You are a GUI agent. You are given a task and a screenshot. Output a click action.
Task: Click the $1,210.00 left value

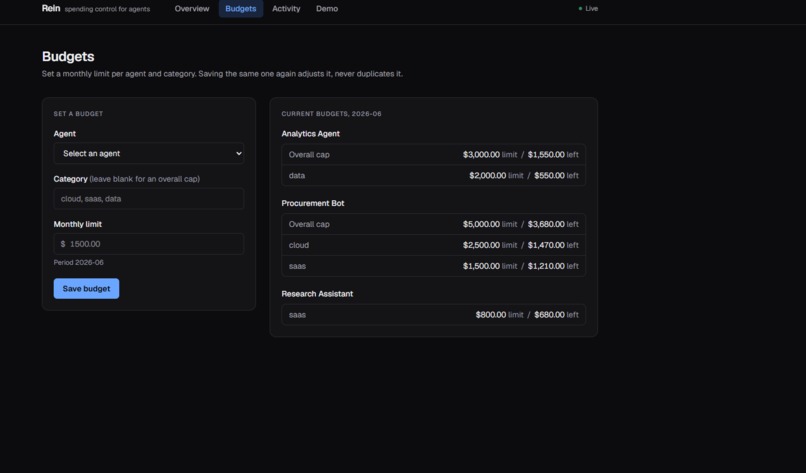546,266
